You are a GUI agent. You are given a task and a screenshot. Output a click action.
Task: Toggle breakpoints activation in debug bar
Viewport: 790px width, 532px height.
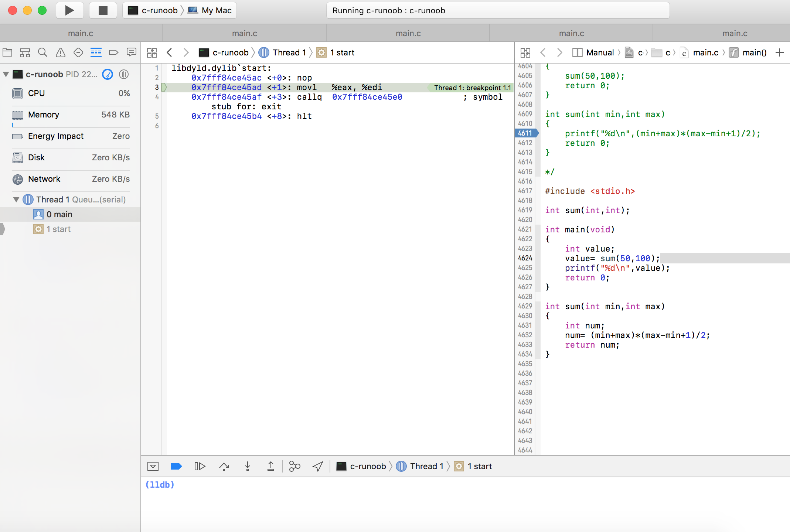point(176,466)
